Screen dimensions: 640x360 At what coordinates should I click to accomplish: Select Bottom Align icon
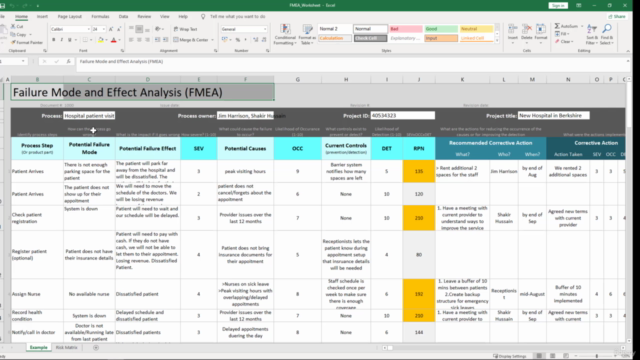coord(147,29)
